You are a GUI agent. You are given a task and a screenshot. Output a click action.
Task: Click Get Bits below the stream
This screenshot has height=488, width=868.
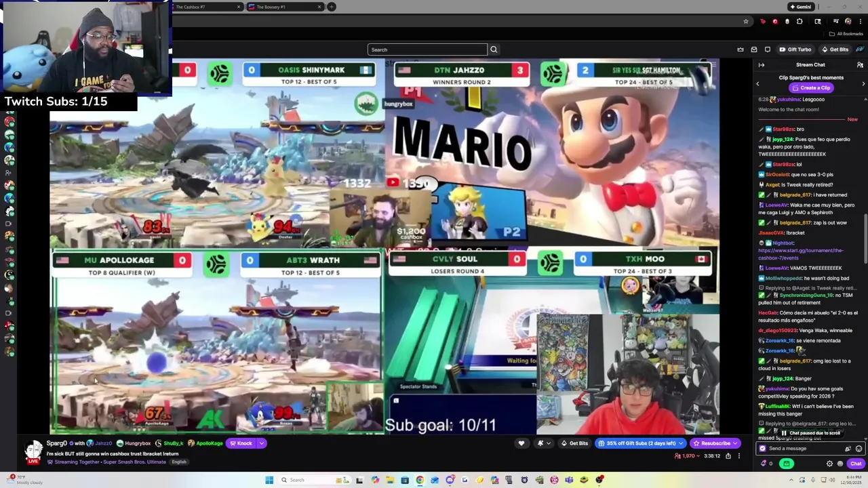(x=574, y=443)
